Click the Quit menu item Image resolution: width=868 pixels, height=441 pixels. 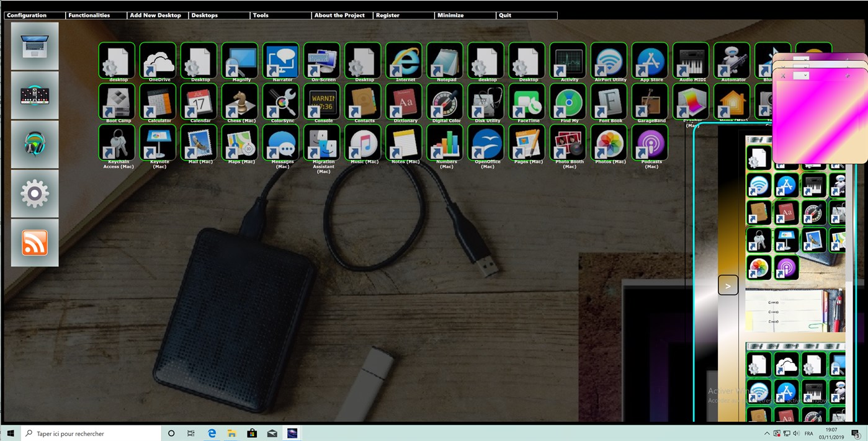(527, 15)
